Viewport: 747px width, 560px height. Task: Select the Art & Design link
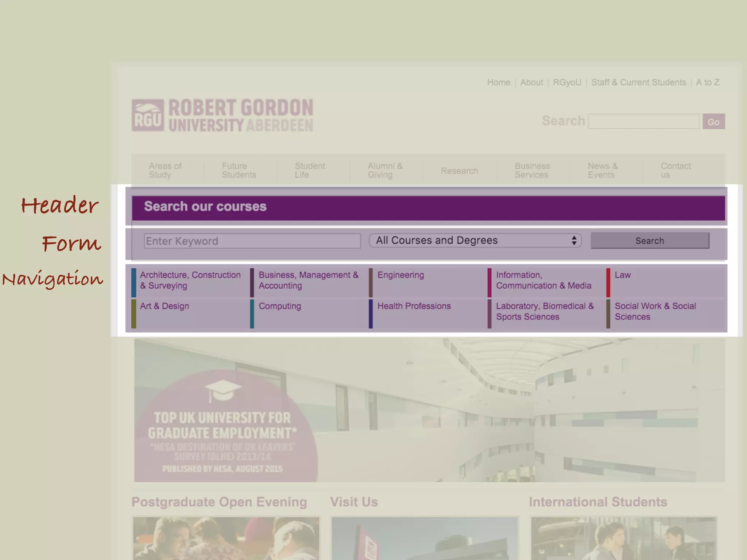coord(165,306)
